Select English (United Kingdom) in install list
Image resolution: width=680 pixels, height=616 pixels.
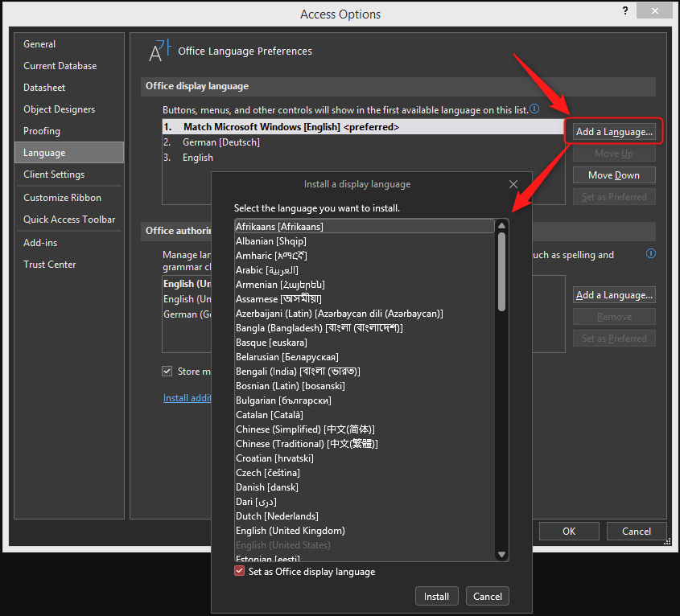point(365,531)
